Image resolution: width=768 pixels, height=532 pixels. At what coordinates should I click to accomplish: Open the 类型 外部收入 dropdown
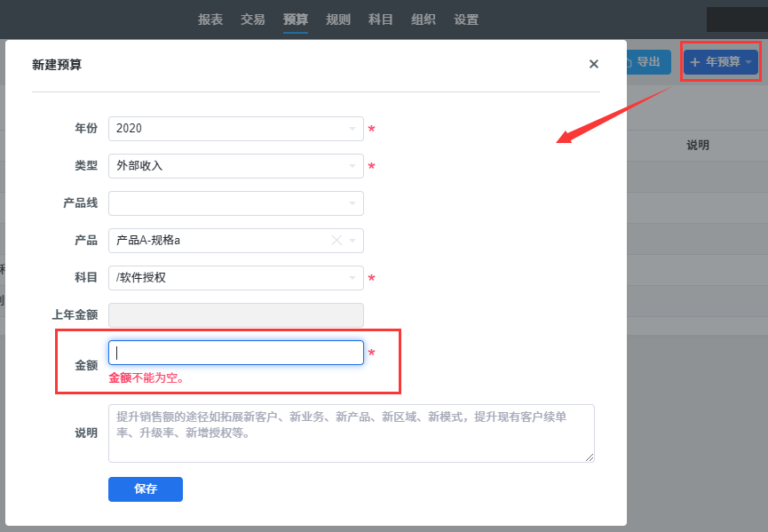pyautogui.click(x=235, y=165)
